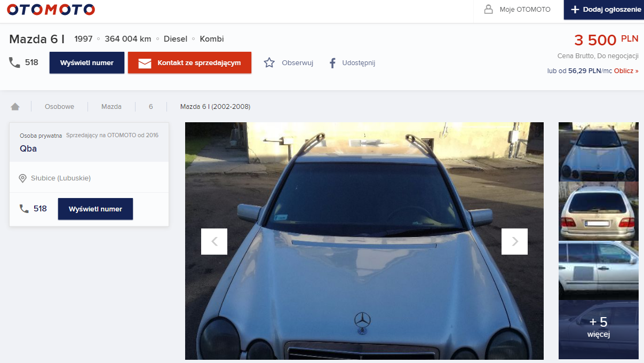644x363 pixels.
Task: Open the Osobowe breadcrumb link
Action: pos(59,107)
